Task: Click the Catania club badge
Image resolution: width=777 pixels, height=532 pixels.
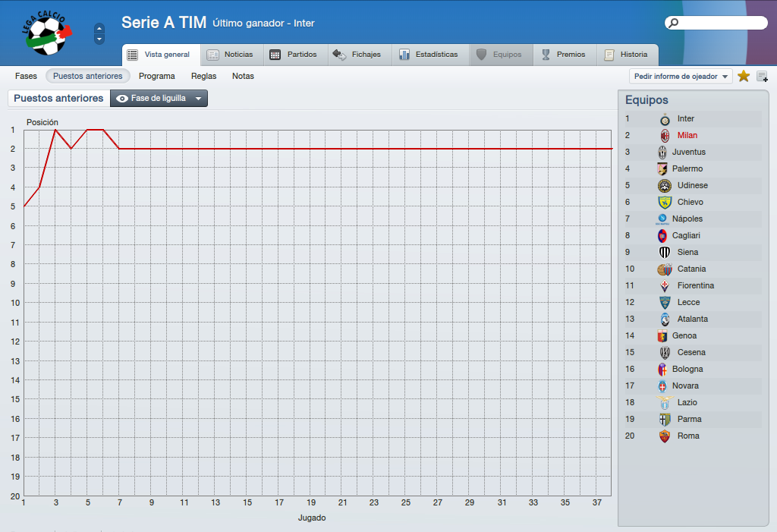Action: coord(665,269)
